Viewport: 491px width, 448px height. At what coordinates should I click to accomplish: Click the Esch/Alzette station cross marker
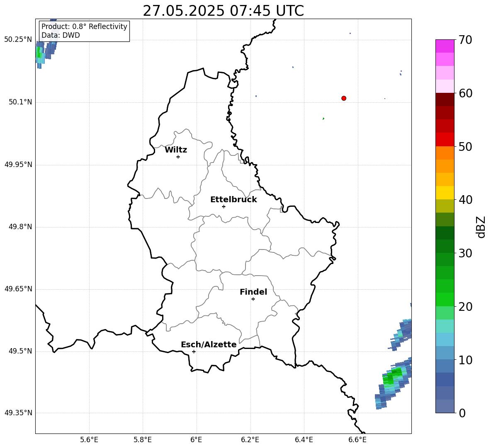(x=194, y=351)
